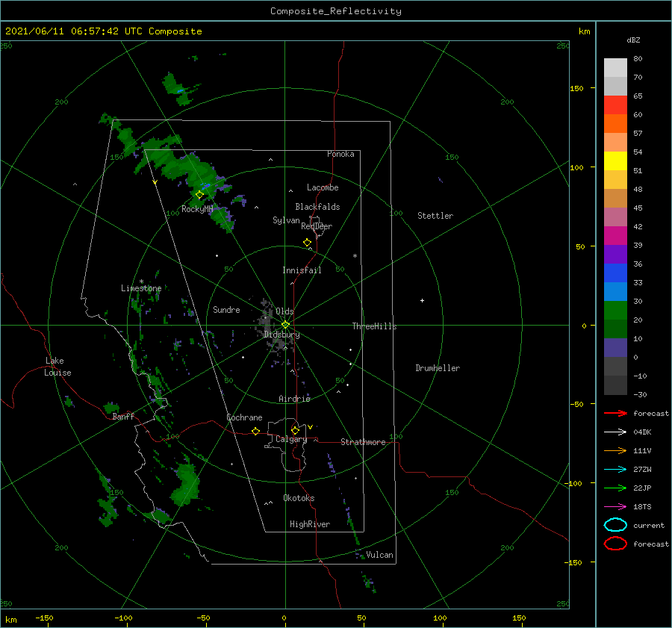672x628 pixels.
Task: Click the yellow radar-center diamond near Olds
Action: [285, 325]
